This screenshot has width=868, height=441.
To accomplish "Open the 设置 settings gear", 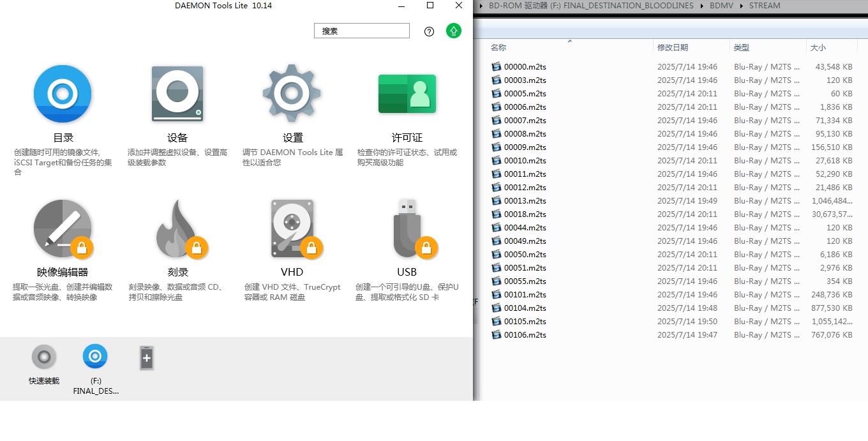I will click(x=292, y=94).
